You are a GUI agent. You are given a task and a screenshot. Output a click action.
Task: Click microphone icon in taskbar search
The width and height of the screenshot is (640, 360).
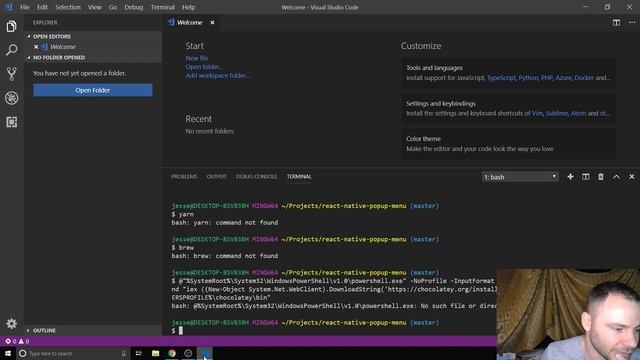coord(123,353)
